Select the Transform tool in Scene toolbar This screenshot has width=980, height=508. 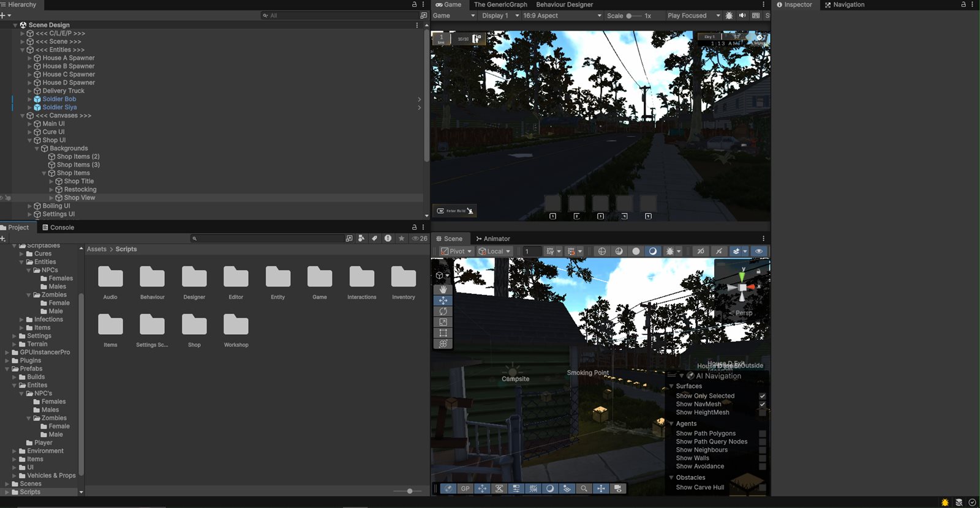click(443, 344)
